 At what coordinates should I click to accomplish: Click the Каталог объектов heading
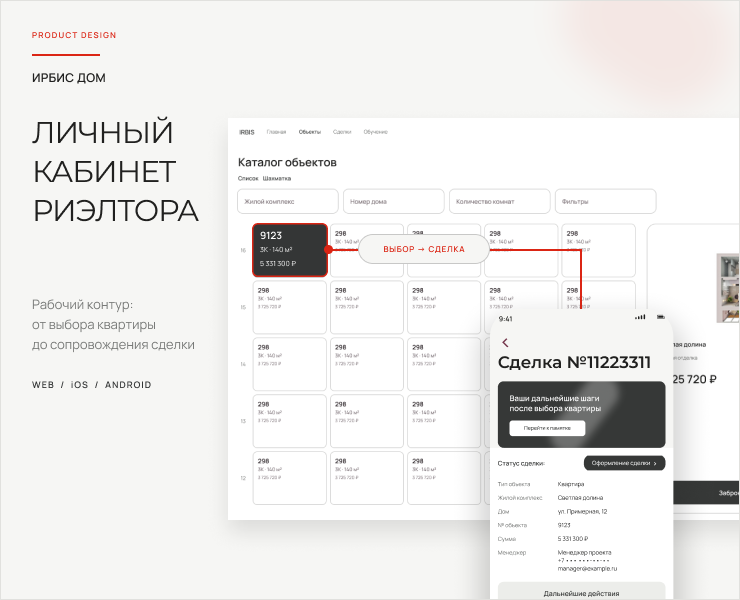click(287, 162)
